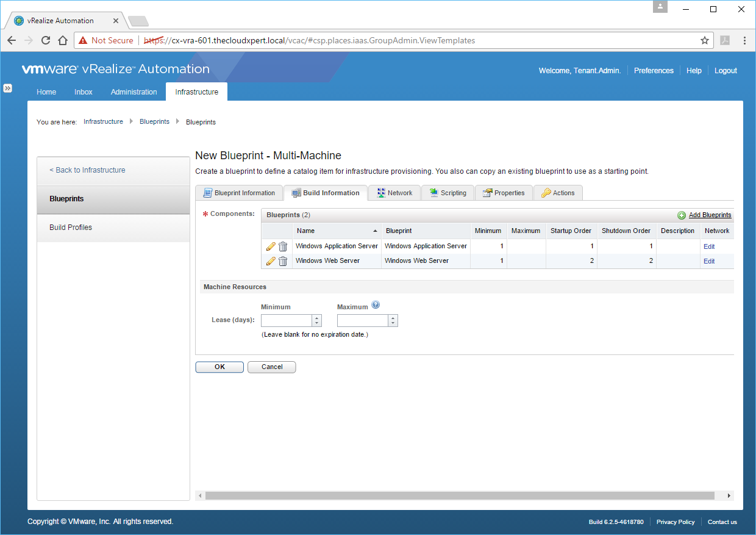The height and width of the screenshot is (535, 756).
Task: Click pencil edit icon for Windows Application Server
Action: coord(271,246)
